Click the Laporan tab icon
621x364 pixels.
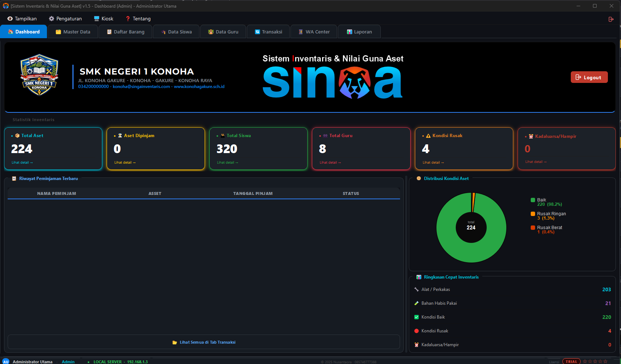(349, 32)
